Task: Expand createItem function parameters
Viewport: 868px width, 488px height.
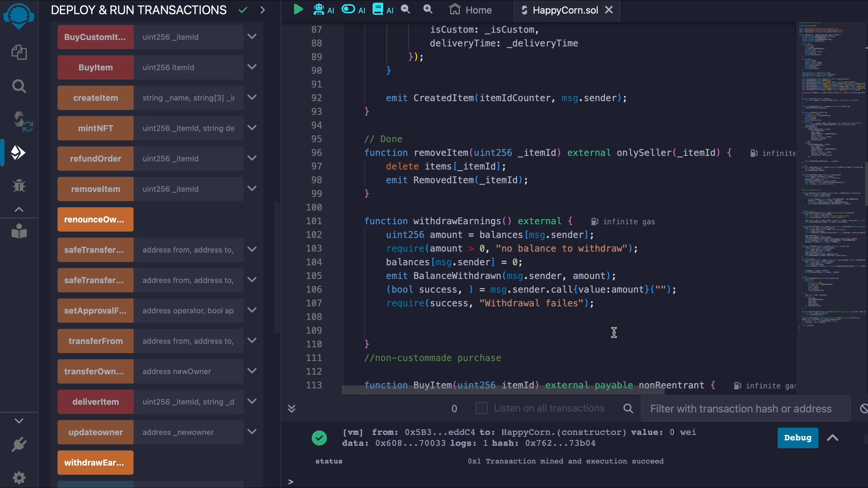Action: pos(252,97)
